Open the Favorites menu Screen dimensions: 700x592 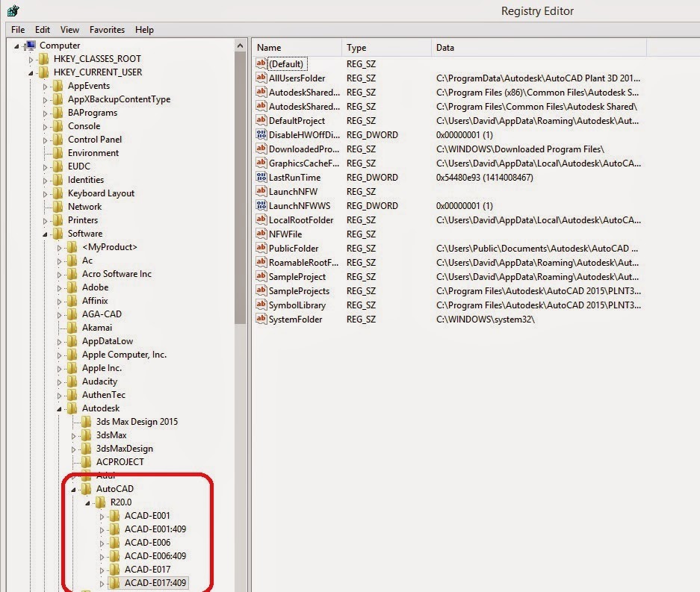tap(107, 29)
